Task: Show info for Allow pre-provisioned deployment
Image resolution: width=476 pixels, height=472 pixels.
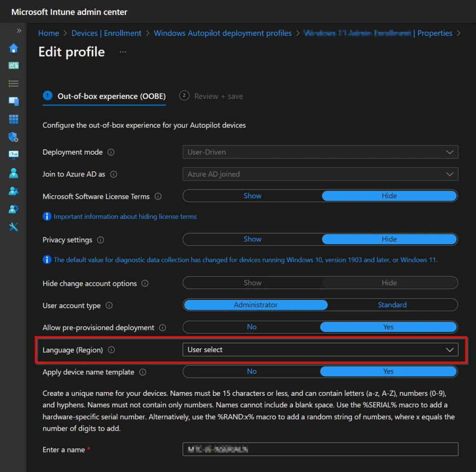Action: coord(163,328)
